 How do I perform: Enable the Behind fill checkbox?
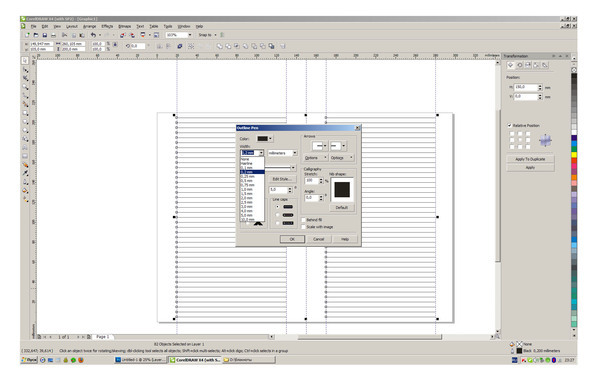303,220
